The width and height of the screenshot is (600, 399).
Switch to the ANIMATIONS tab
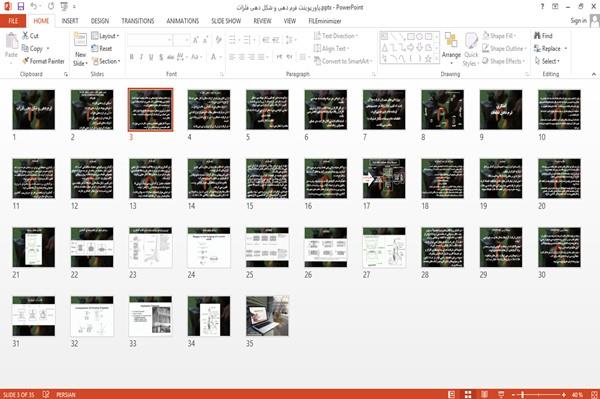click(183, 21)
